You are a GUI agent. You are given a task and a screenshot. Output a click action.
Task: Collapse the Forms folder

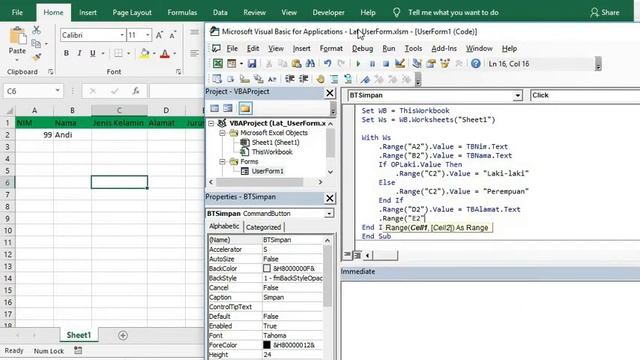pyautogui.click(x=222, y=162)
